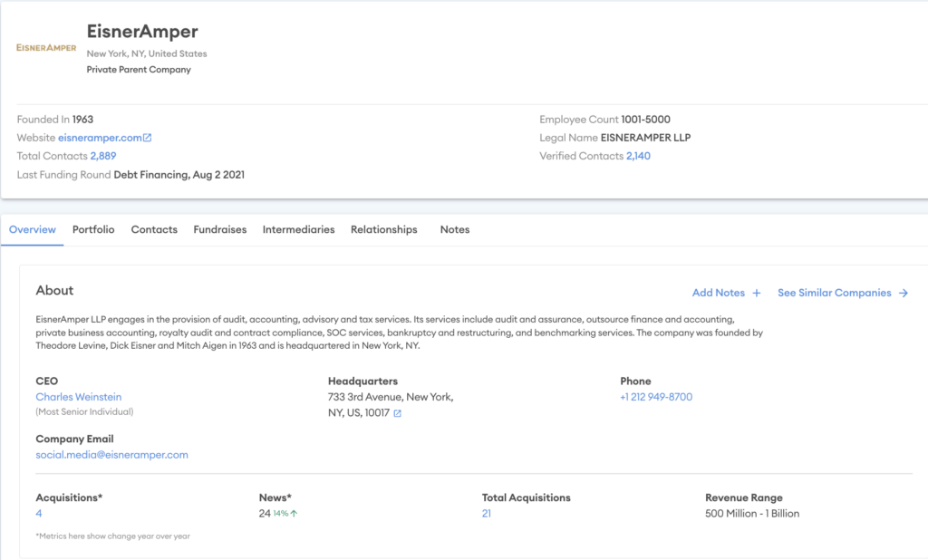Select the legal name EISNERAMPER LLP
The width and height of the screenshot is (928, 560).
(645, 138)
